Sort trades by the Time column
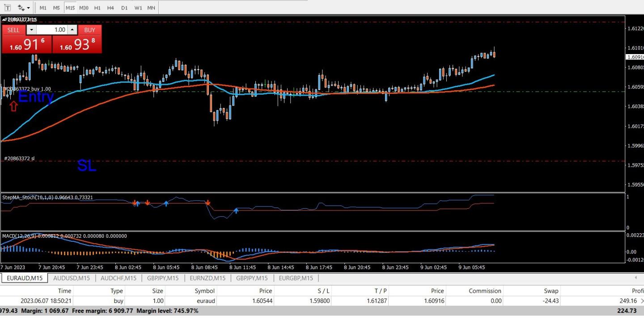 (64, 291)
